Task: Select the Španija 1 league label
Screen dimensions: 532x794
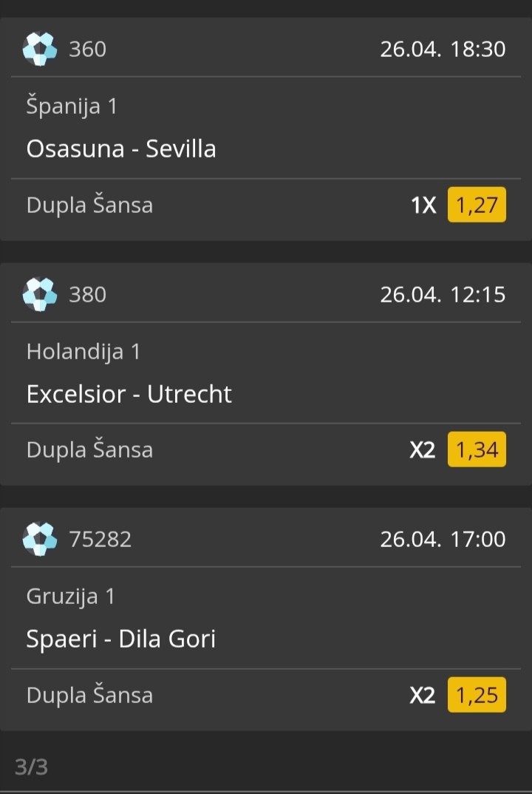Action: point(72,106)
